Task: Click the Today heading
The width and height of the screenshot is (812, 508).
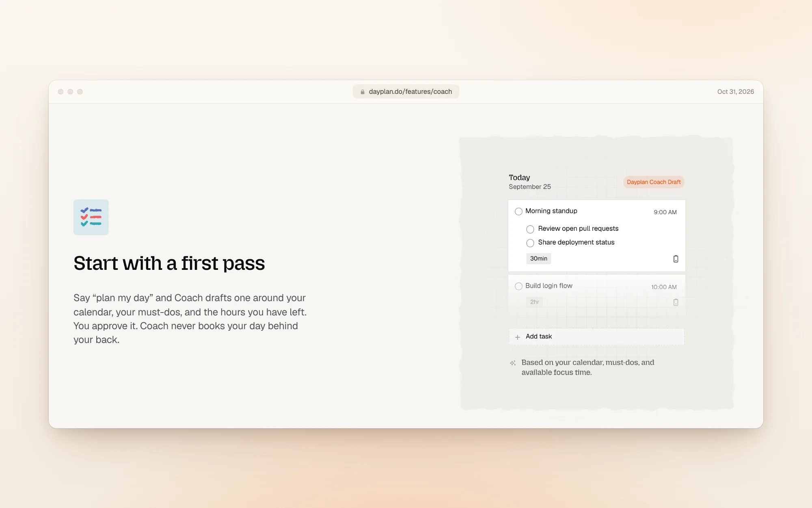Action: click(x=519, y=178)
